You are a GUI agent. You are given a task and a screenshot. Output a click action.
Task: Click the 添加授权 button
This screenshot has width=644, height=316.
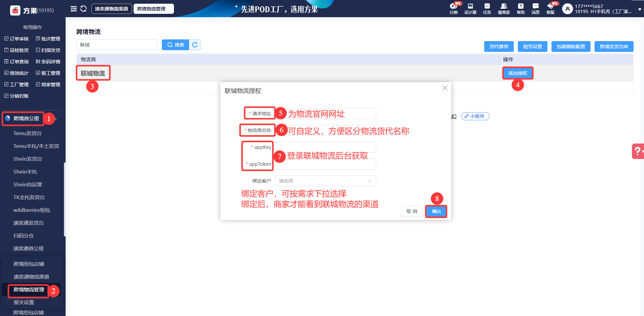517,73
